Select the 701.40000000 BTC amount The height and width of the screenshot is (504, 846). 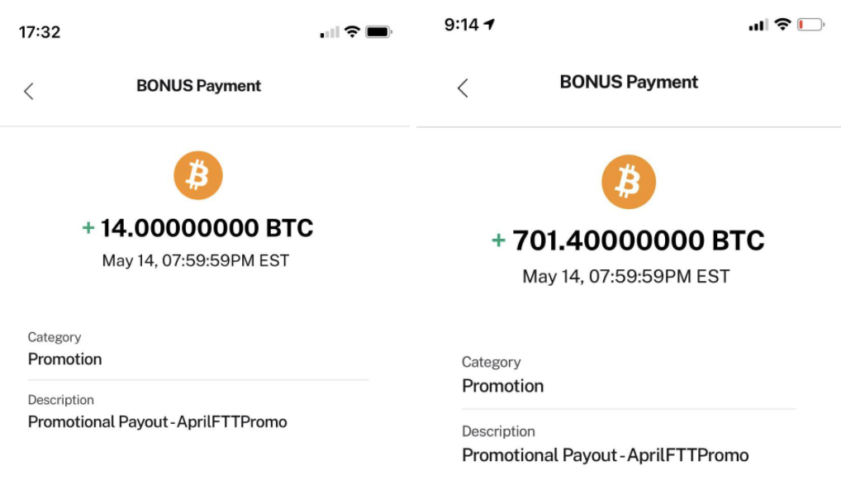(639, 240)
